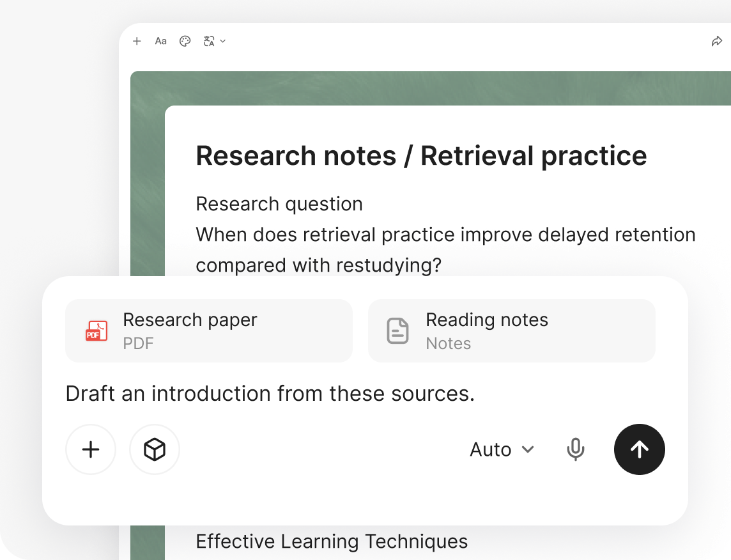Click the 'Notes' label under Reading notes
This screenshot has height=560, width=731.
pyautogui.click(x=448, y=344)
